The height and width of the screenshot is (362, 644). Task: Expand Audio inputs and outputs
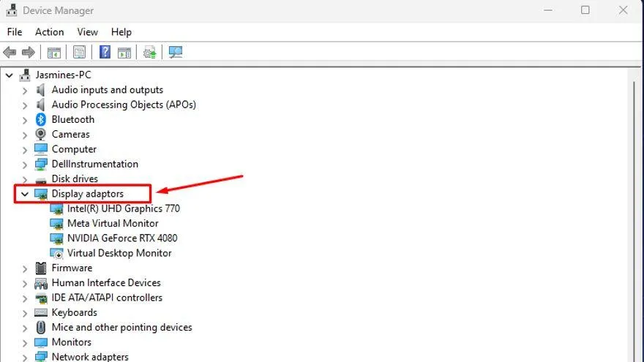25,90
